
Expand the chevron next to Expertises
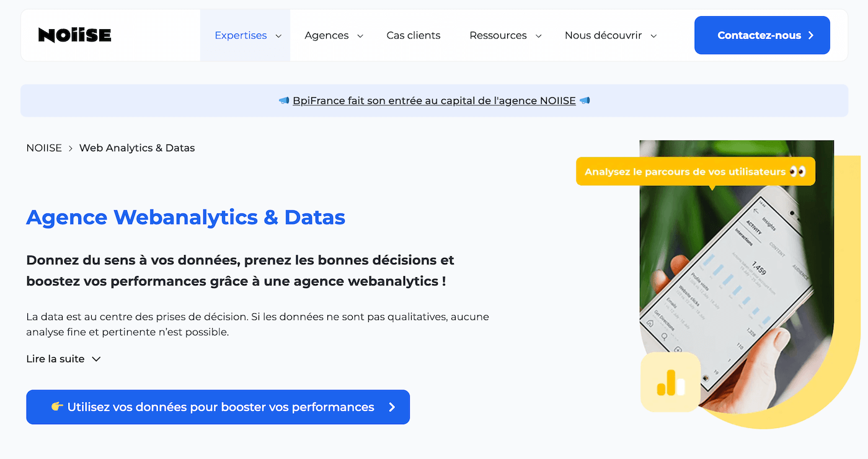point(278,36)
